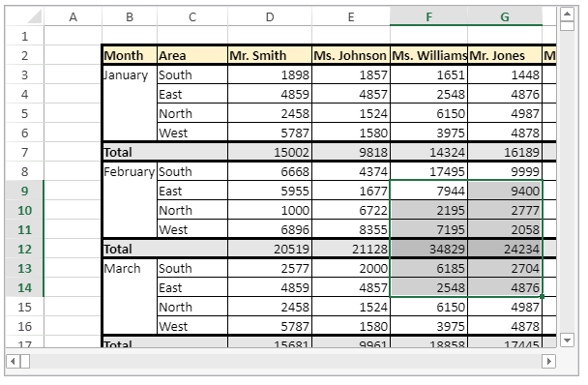588x385 pixels.
Task: Click the vertical scrollbar thumb
Action: pyautogui.click(x=567, y=26)
